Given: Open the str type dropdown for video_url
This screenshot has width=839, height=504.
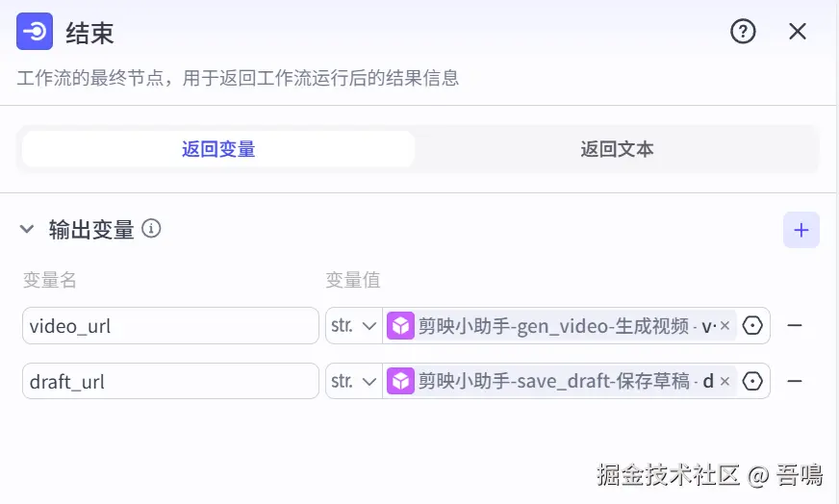Looking at the screenshot, I should (x=354, y=325).
